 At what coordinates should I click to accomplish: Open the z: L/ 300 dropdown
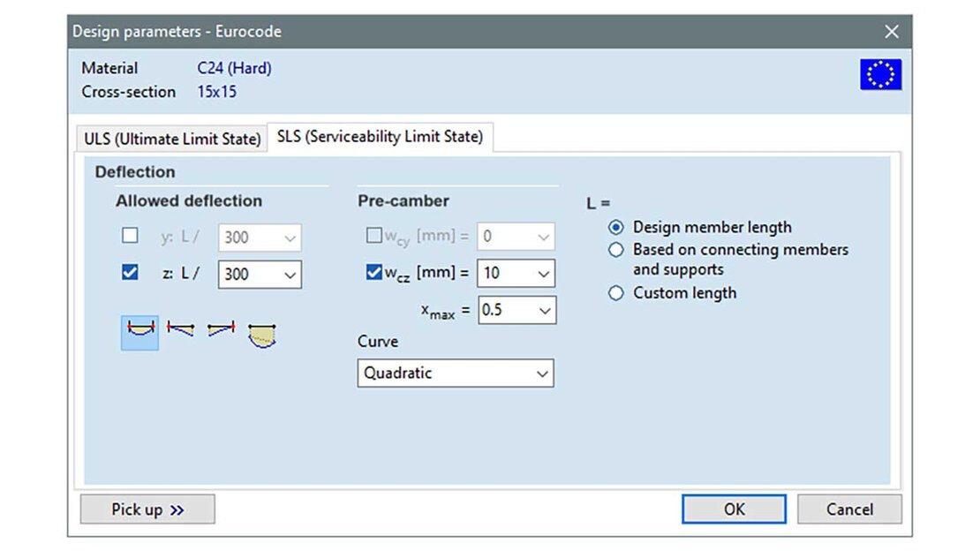click(x=260, y=275)
